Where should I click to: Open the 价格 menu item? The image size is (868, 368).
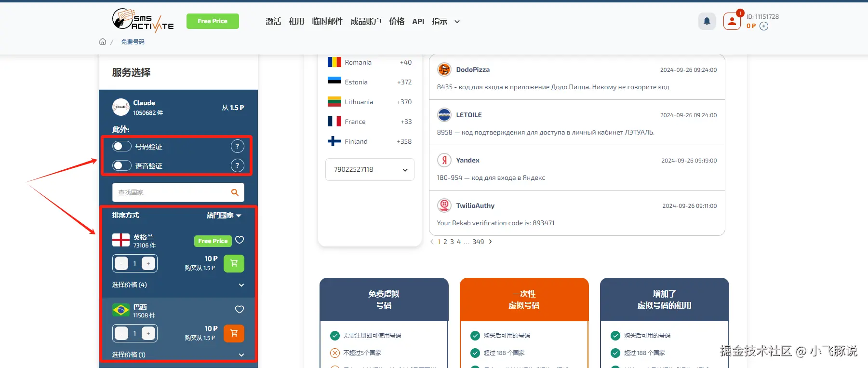pos(397,21)
